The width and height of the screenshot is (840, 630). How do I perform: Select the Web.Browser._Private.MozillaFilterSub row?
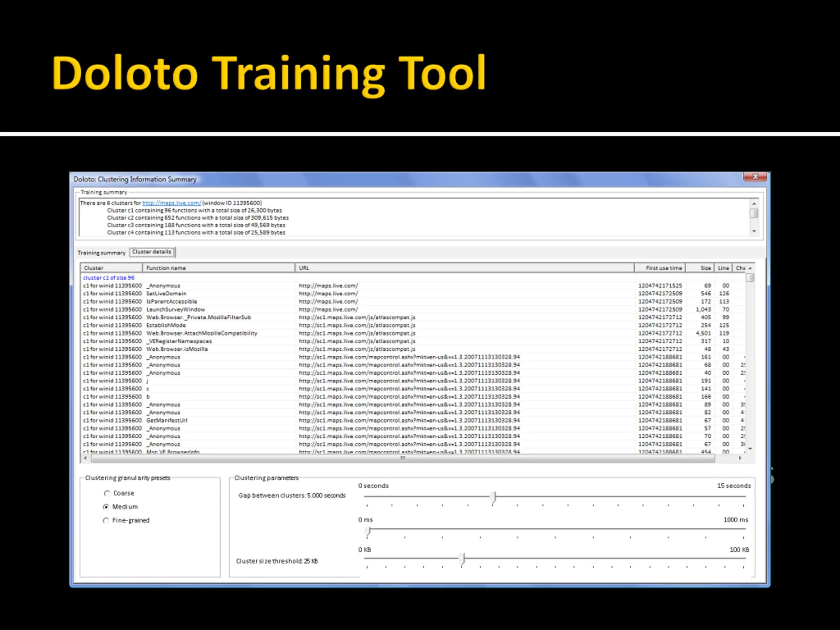click(413, 317)
